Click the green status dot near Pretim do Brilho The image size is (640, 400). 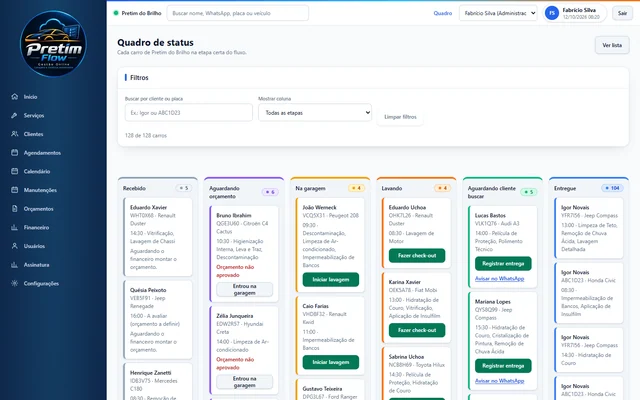tap(116, 13)
